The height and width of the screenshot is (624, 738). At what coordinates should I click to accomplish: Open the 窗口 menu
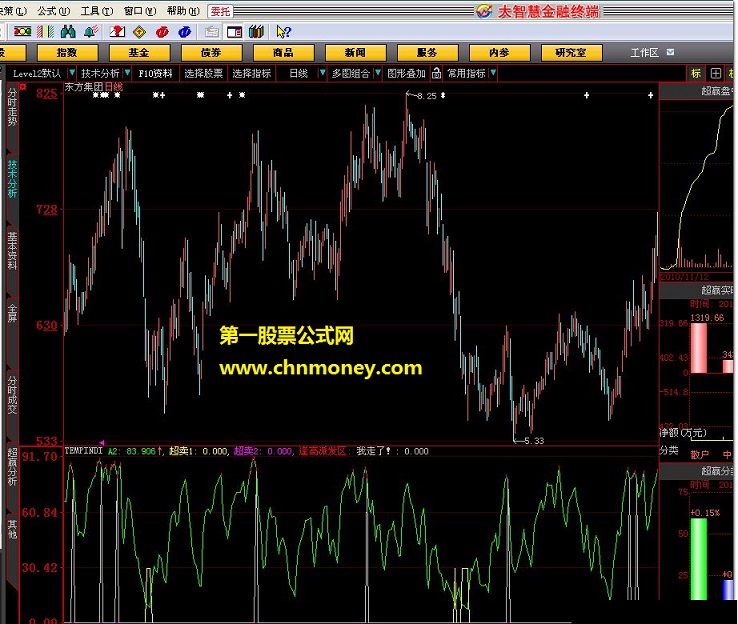140,11
